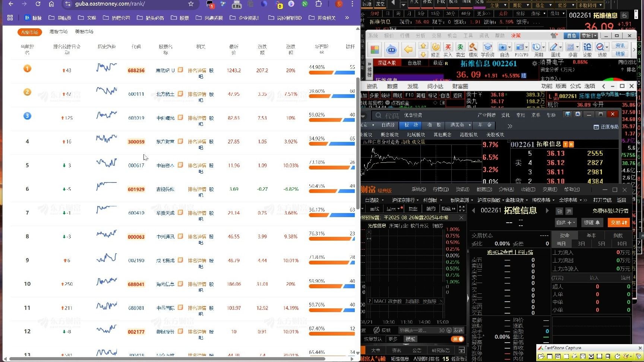The image size is (644, 362).
Task: Select the 3日 period option
Action: click(x=581, y=244)
